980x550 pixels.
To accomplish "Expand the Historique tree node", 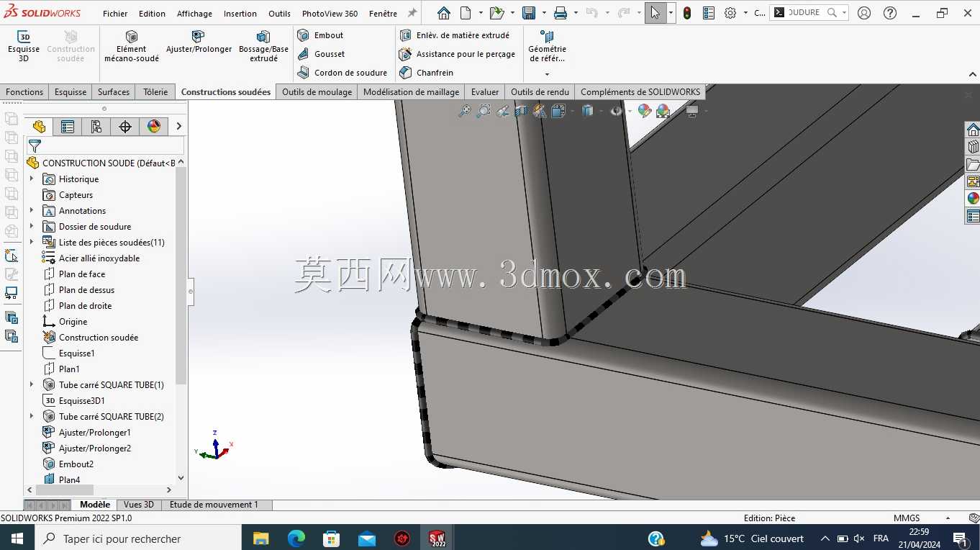I will (x=32, y=179).
